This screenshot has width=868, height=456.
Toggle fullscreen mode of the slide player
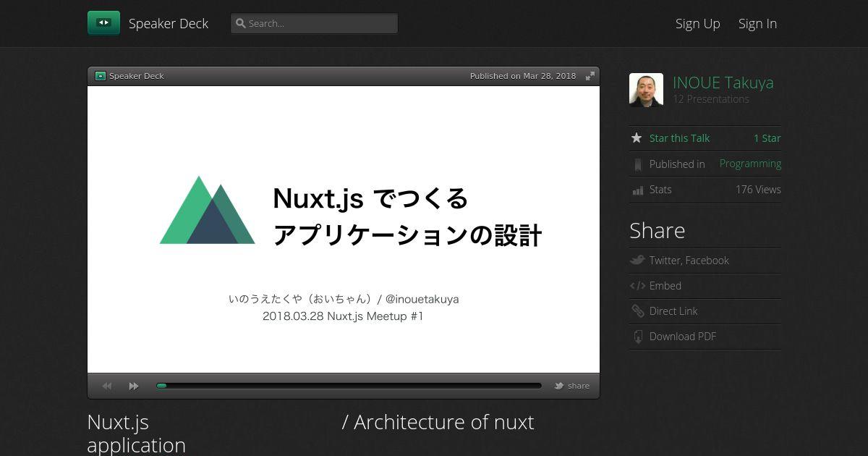(590, 76)
